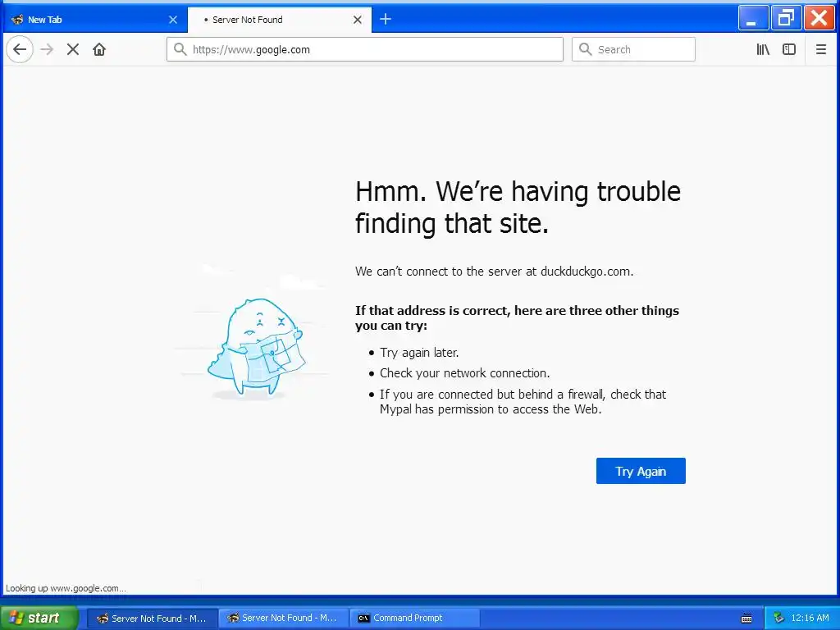Click the magnifier in the address bar

(x=180, y=49)
